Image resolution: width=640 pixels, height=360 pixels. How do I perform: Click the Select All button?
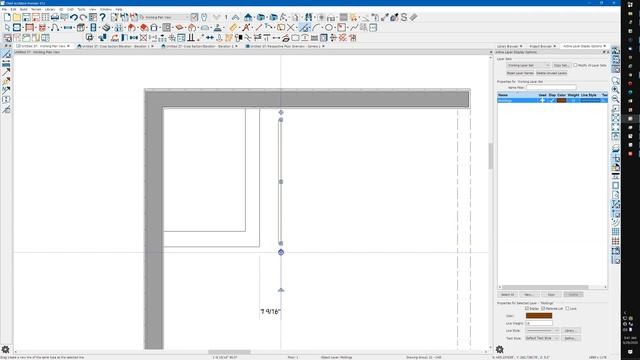[x=507, y=295]
